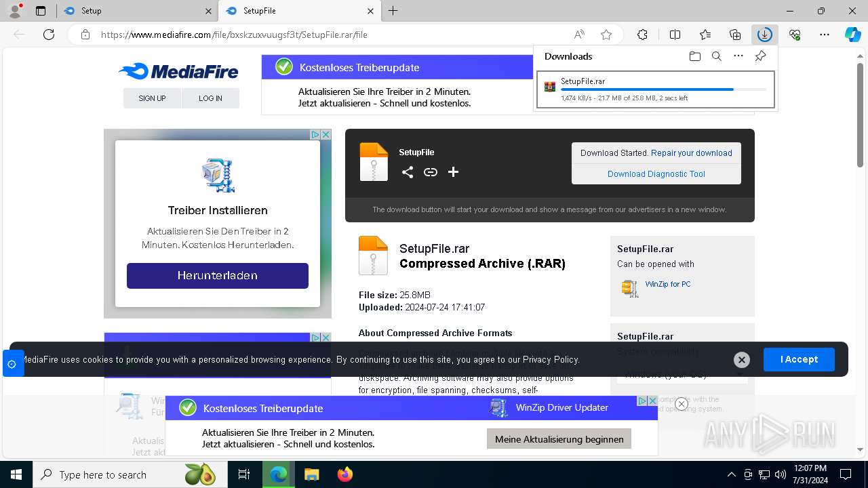Screen dimensions: 868x488
Task: Open more options in Downloads panel
Action: [x=738, y=56]
